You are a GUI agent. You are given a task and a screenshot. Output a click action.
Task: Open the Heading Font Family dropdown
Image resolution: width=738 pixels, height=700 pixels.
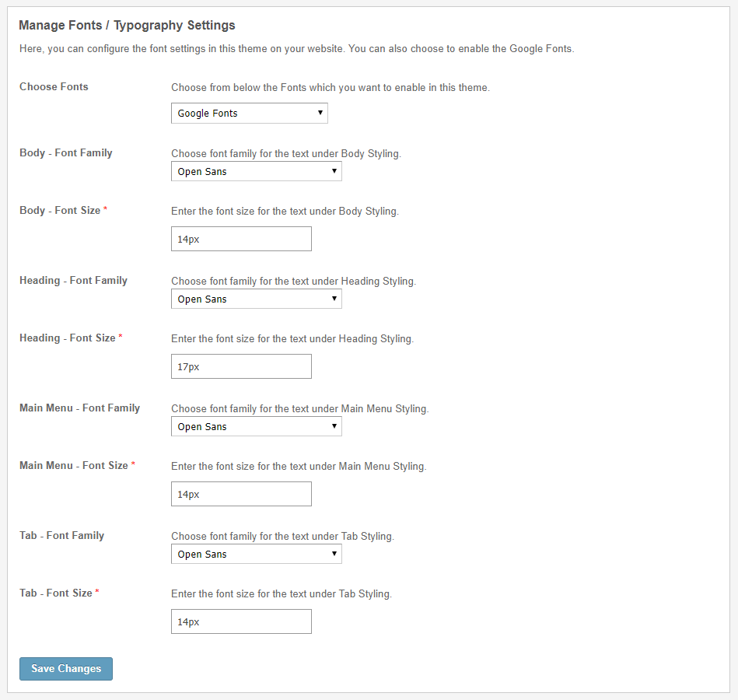[256, 299]
